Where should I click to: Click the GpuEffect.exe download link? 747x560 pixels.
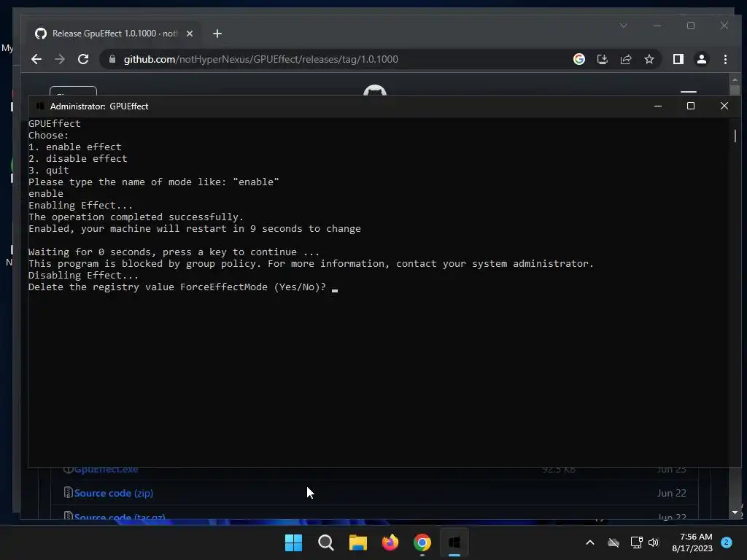tap(106, 470)
